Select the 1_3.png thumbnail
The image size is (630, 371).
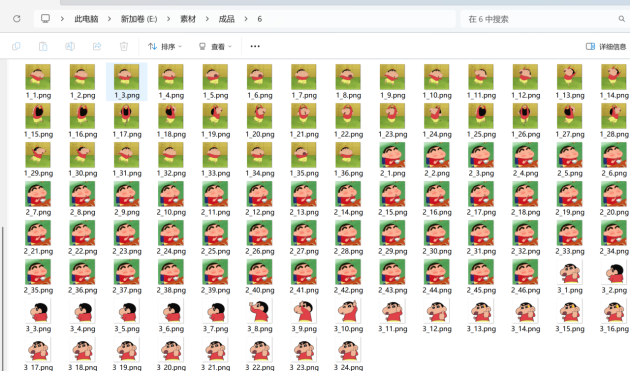[x=127, y=82]
